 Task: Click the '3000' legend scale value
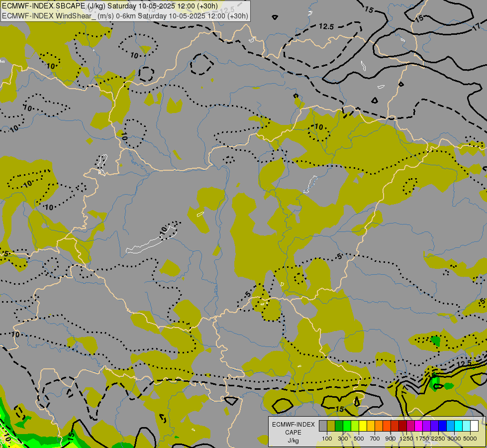[x=454, y=439]
